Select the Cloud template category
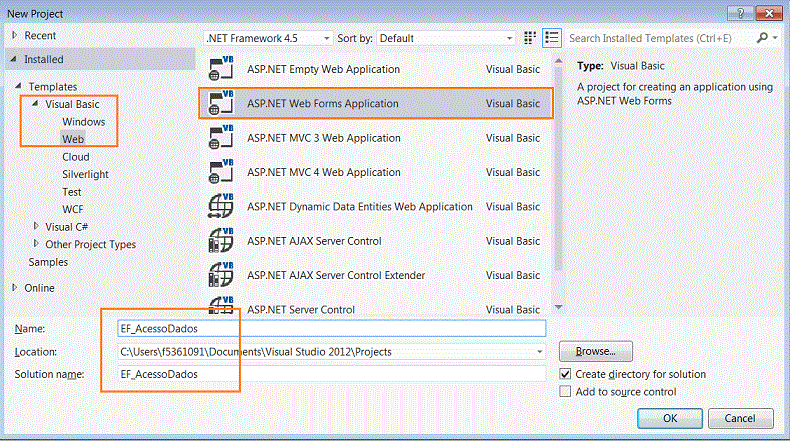The image size is (790, 441). point(76,157)
